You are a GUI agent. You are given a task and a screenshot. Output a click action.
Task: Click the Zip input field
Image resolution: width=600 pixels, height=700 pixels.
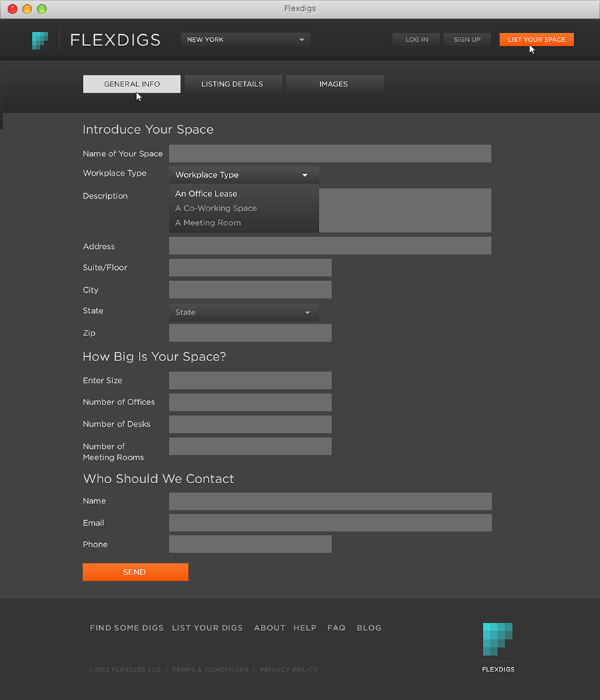click(x=250, y=333)
